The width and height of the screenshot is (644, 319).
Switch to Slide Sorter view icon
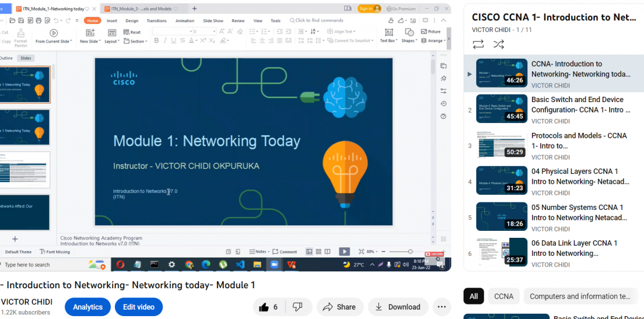pyautogui.click(x=319, y=252)
